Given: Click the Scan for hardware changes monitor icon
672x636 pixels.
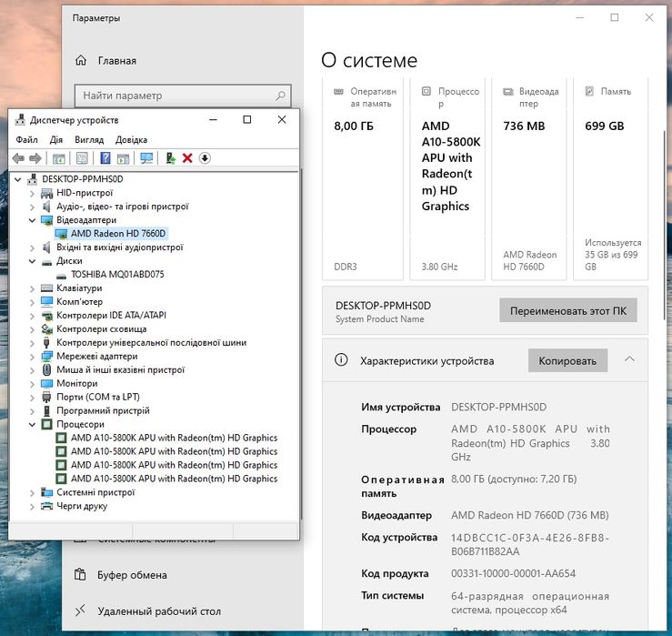Looking at the screenshot, I should tap(146, 158).
